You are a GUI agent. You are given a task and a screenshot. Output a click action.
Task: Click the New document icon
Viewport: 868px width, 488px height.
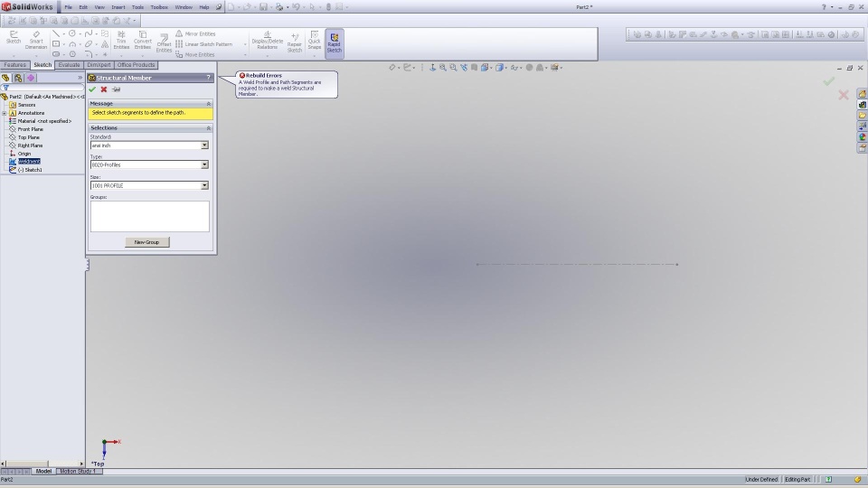pos(231,7)
